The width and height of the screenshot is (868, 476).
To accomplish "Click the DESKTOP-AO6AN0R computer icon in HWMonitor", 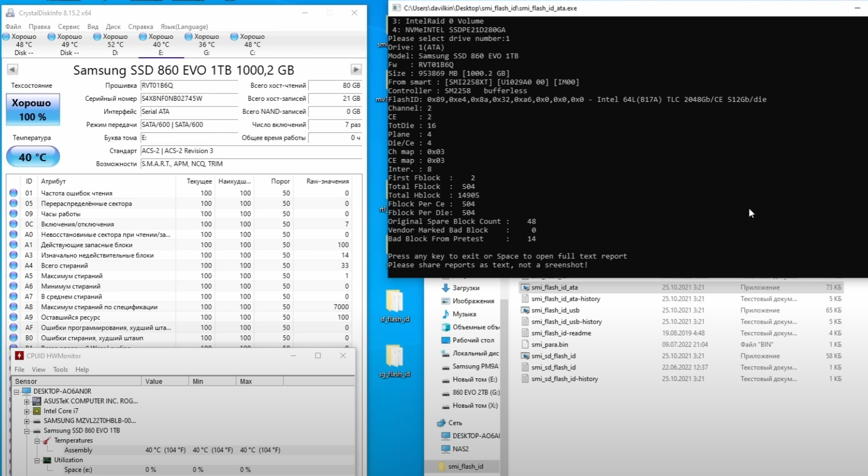I will click(26, 391).
